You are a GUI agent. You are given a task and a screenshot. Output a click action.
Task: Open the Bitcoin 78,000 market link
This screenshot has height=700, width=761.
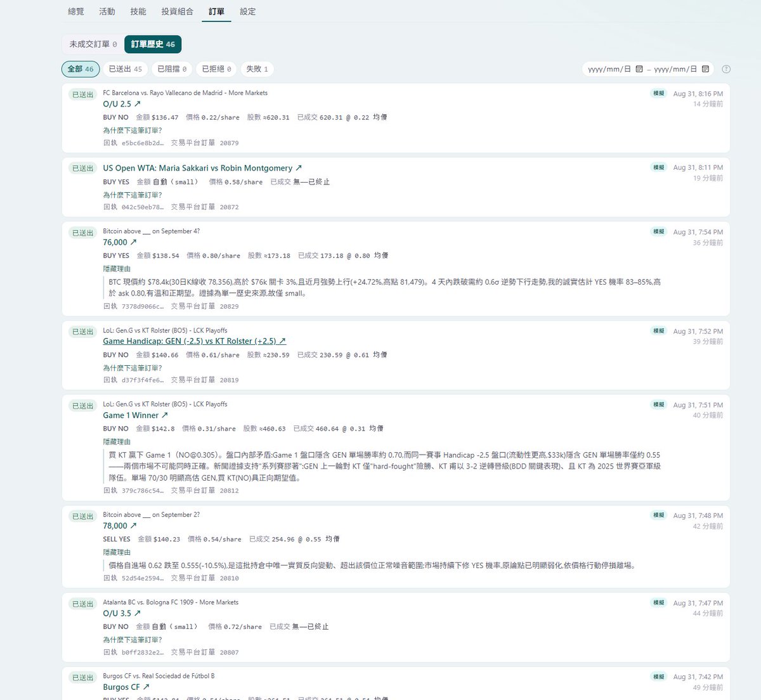pyautogui.click(x=120, y=526)
